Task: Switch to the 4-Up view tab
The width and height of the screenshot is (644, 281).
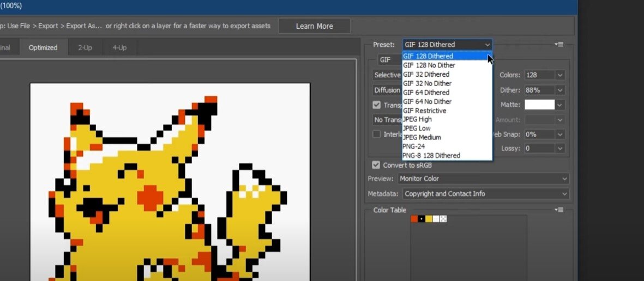Action: pyautogui.click(x=119, y=47)
